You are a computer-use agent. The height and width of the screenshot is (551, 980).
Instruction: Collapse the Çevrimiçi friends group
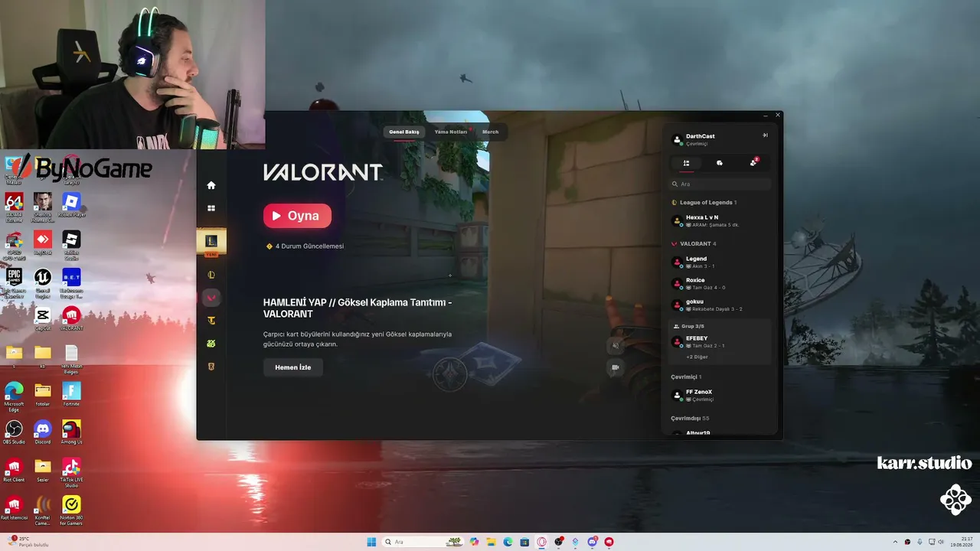pos(686,377)
